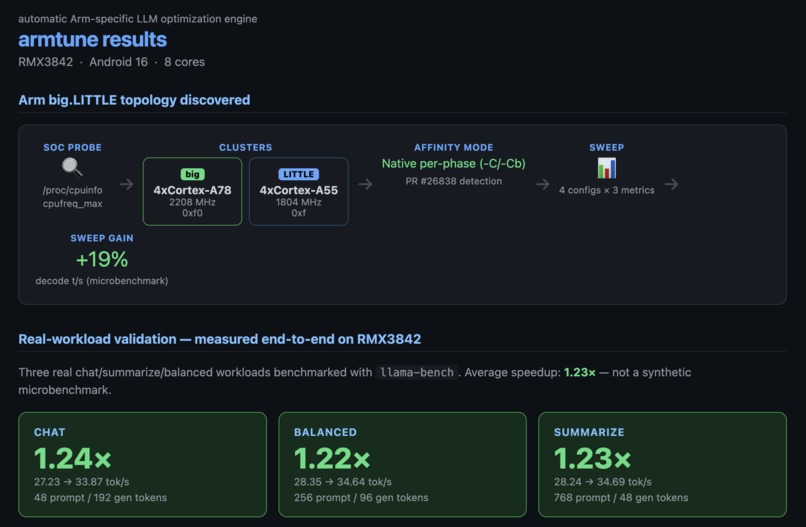Click the 'Real-workload validation' section heading

coord(219,339)
